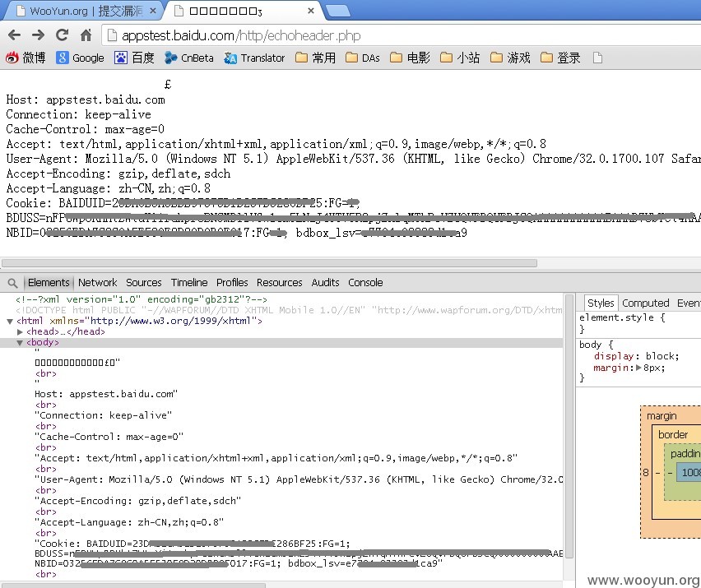Select the "Host: appstest.baidu.com" DOM text node
Screen dimensions: 701x588
click(106, 394)
